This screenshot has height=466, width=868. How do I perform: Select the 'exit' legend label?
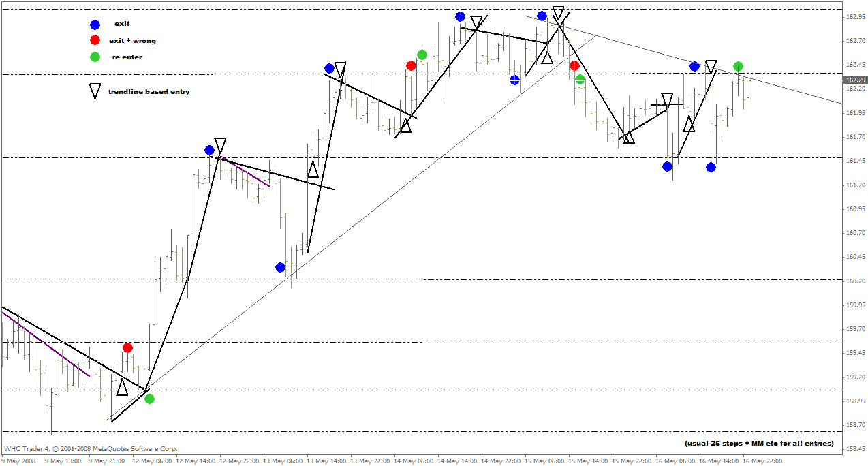[x=122, y=24]
